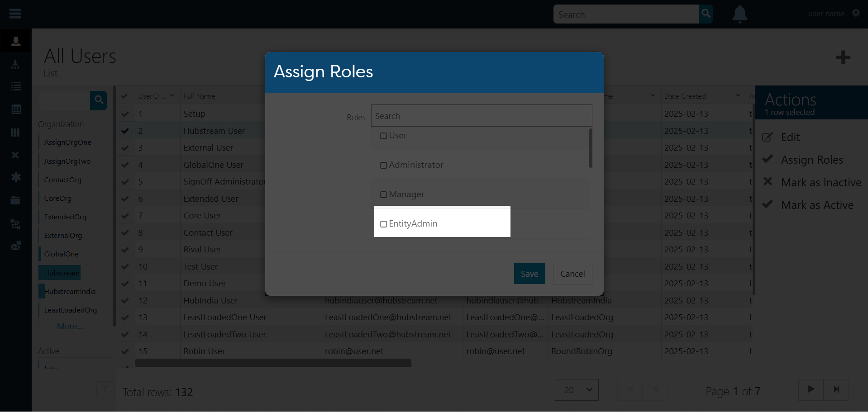Screen dimensions: 868x412
Task: Open the rows per page dropdown
Action: click(576, 389)
